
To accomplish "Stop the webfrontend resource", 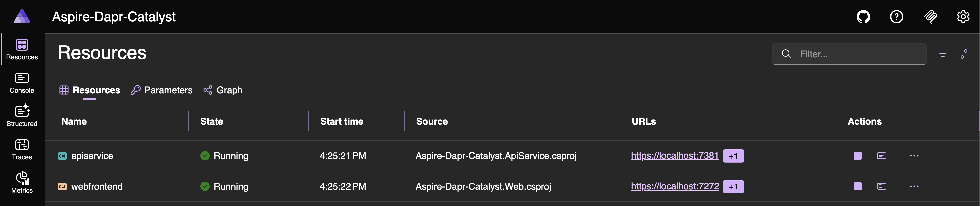I will [x=857, y=187].
